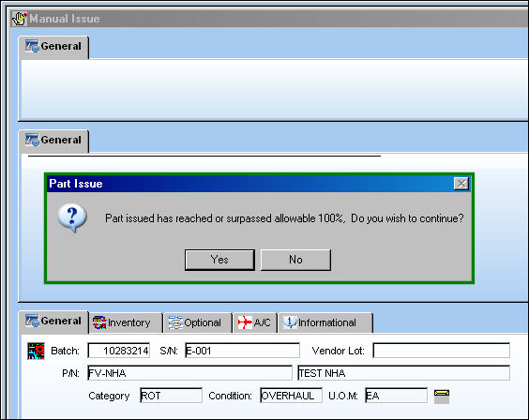The width and height of the screenshot is (529, 420).
Task: Open the A/C tab
Action: 255,322
